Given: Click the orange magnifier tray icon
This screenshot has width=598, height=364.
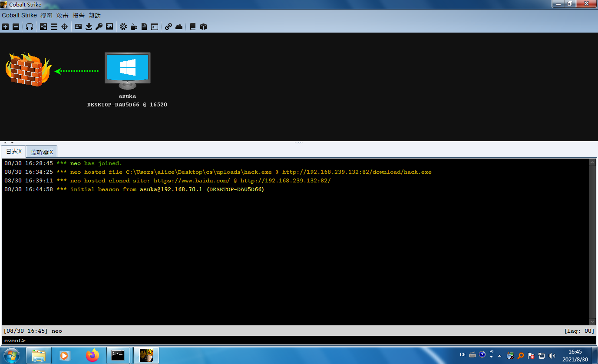Looking at the screenshot, I should point(521,355).
